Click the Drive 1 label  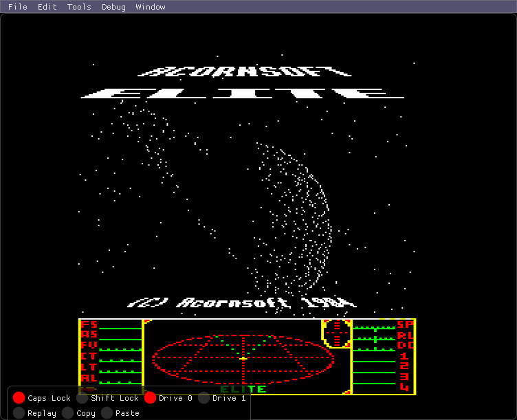tap(229, 398)
